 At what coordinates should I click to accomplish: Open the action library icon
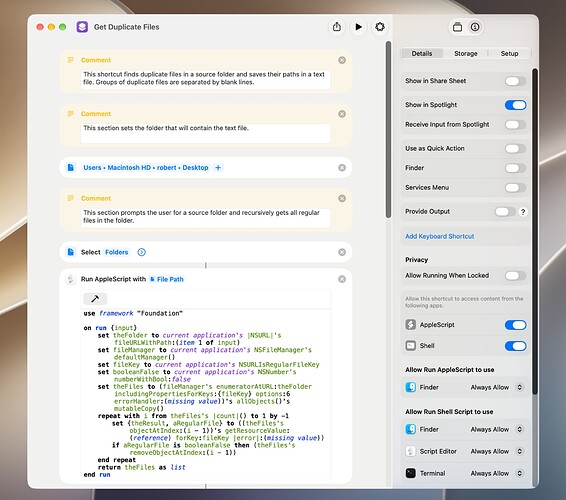tap(457, 27)
